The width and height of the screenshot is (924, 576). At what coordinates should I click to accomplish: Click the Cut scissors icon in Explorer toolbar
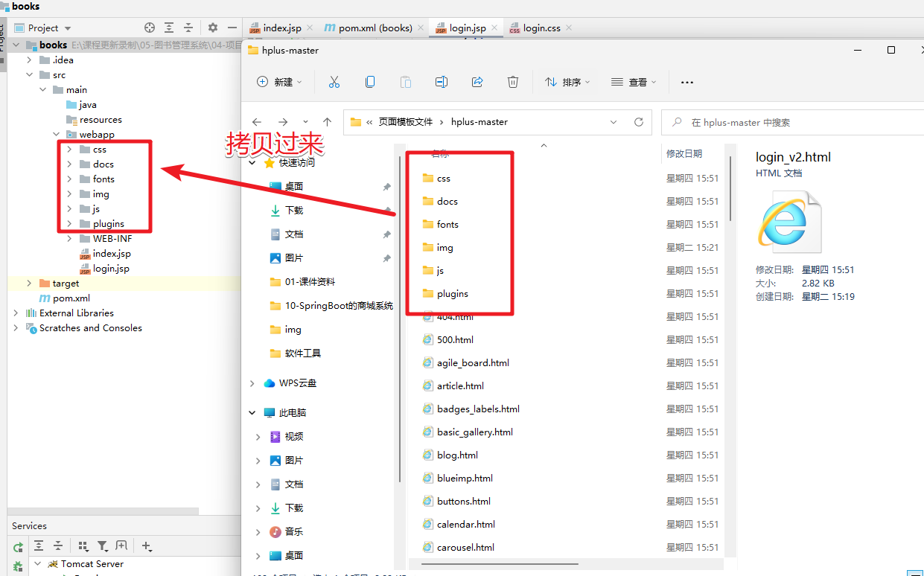[x=334, y=82]
